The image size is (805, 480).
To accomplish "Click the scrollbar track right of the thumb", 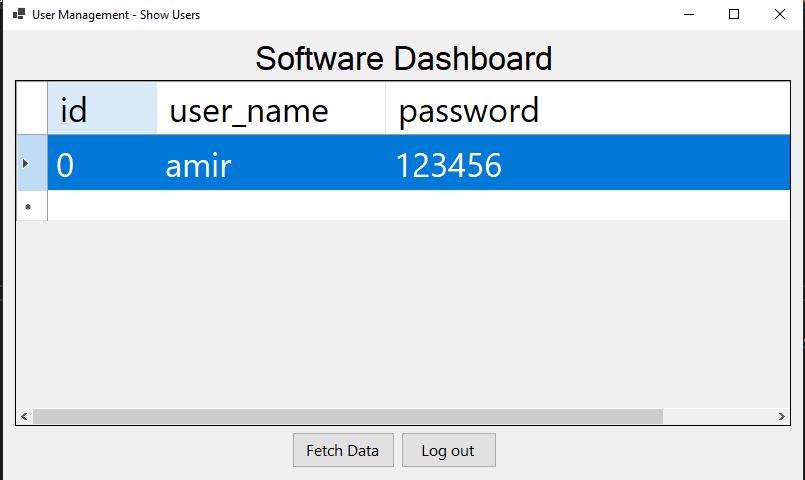I will point(718,416).
